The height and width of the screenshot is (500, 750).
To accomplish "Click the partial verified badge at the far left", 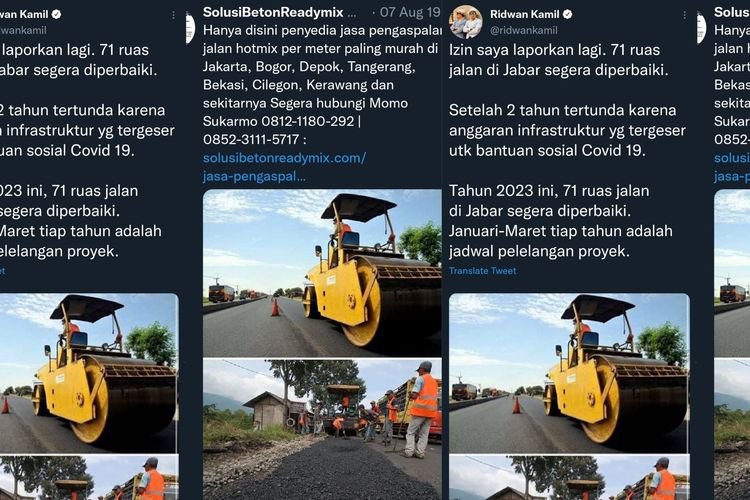I will pyautogui.click(x=56, y=14).
